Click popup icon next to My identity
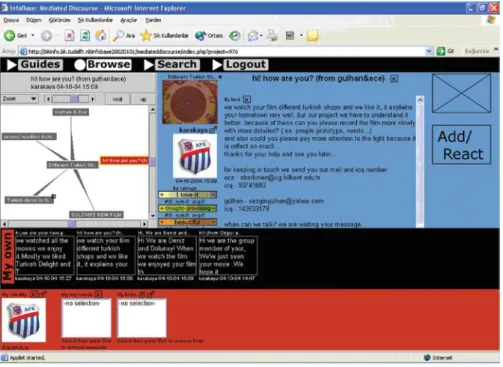The width and height of the screenshot is (503, 367). (x=43, y=294)
